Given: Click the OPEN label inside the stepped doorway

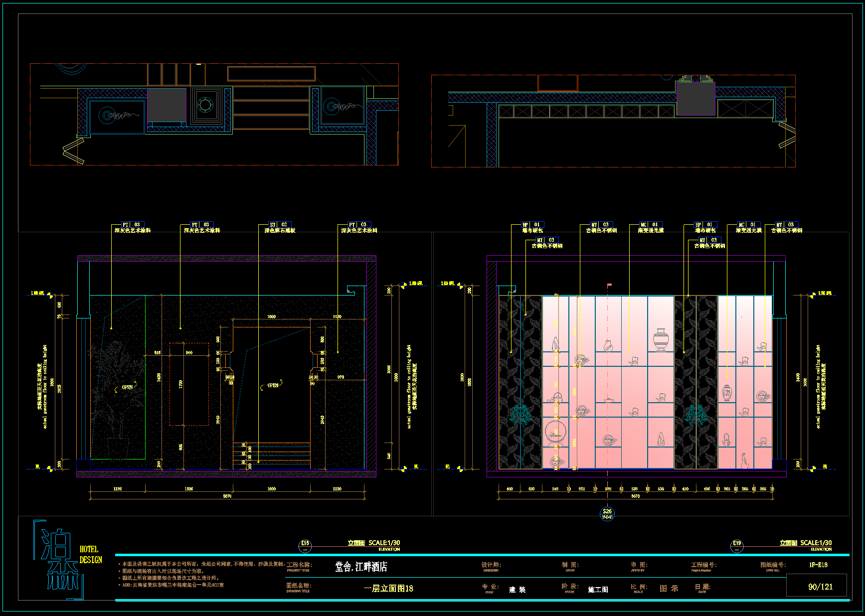Looking at the screenshot, I should [273, 385].
